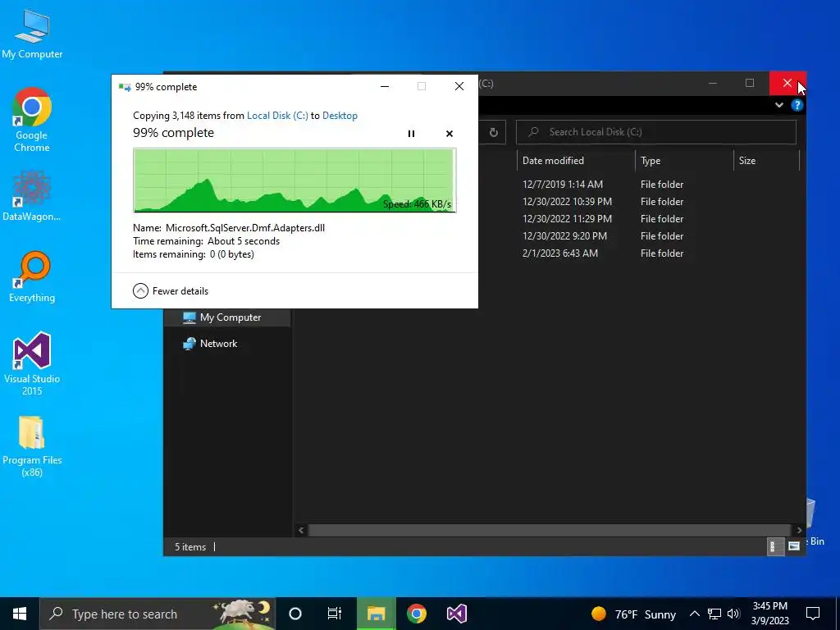This screenshot has width=840, height=630.
Task: Launch Chrome from the taskbar
Action: click(x=416, y=614)
